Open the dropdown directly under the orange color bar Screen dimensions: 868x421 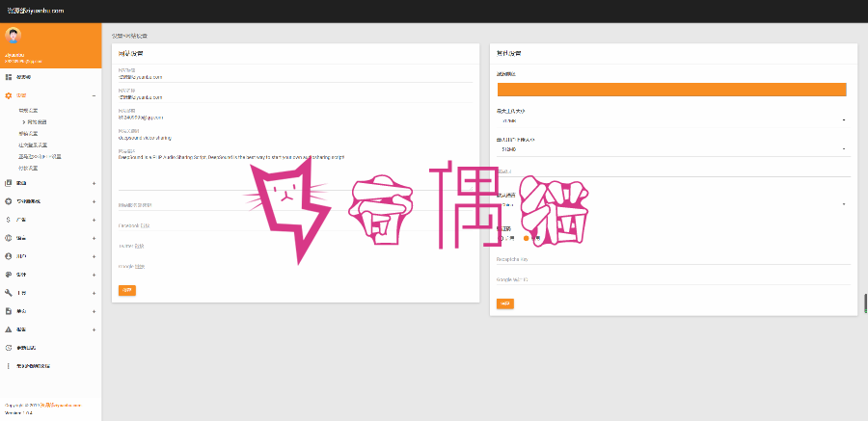click(673, 120)
